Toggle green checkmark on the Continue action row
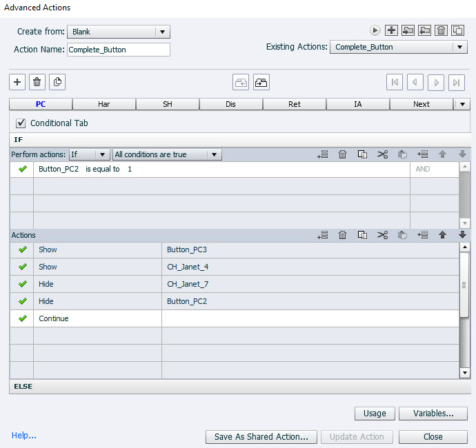The image size is (476, 448). [x=22, y=318]
